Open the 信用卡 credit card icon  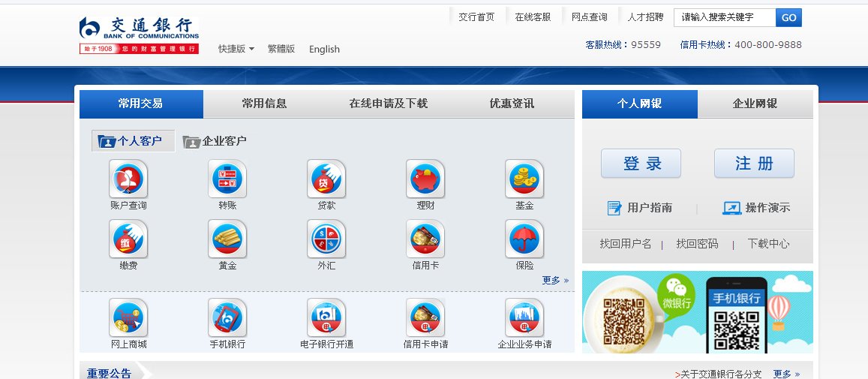(x=425, y=239)
